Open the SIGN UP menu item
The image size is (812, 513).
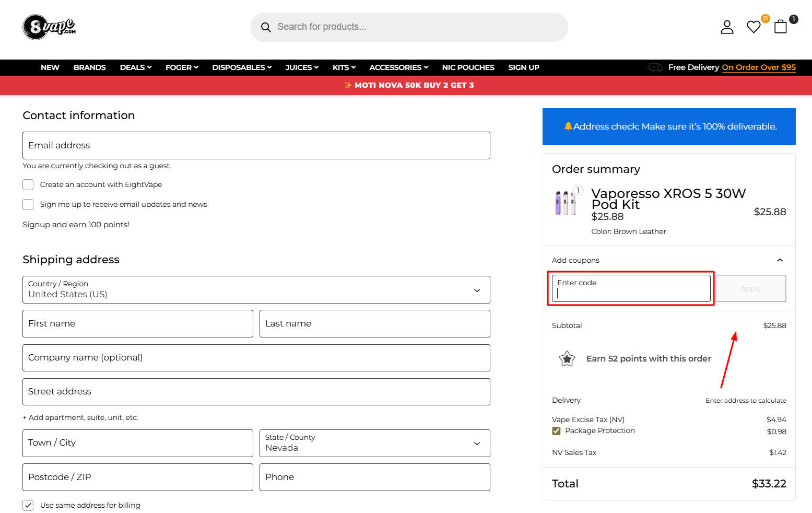pos(524,67)
